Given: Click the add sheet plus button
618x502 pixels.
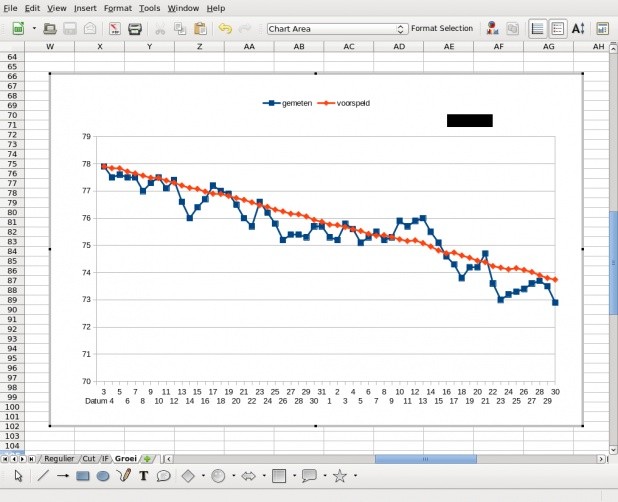Looking at the screenshot, I should click(149, 458).
